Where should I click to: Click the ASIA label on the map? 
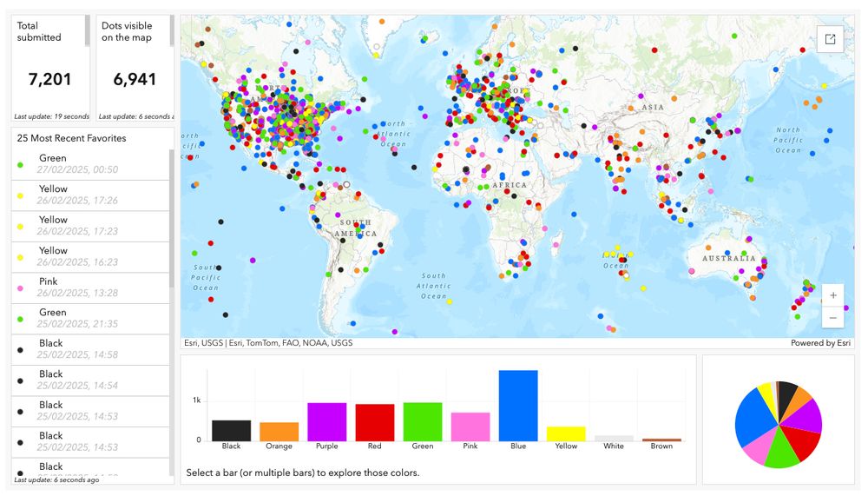[x=653, y=107]
